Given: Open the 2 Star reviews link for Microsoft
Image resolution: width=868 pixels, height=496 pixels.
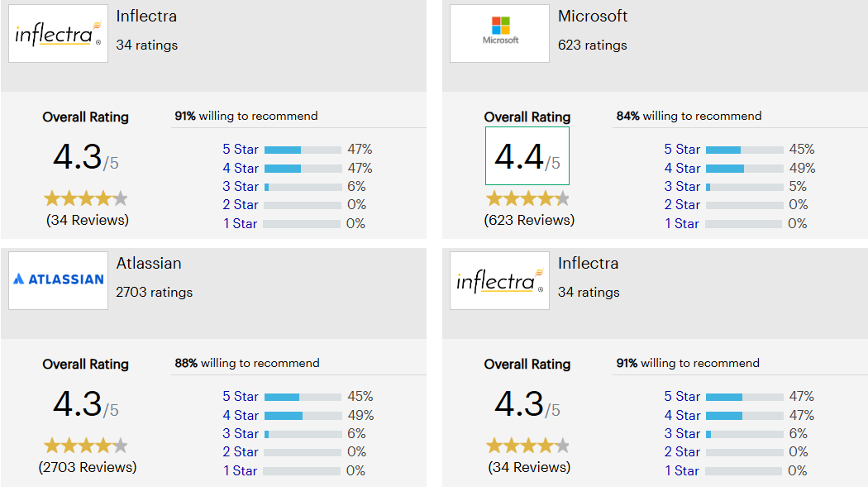Looking at the screenshot, I should (682, 204).
